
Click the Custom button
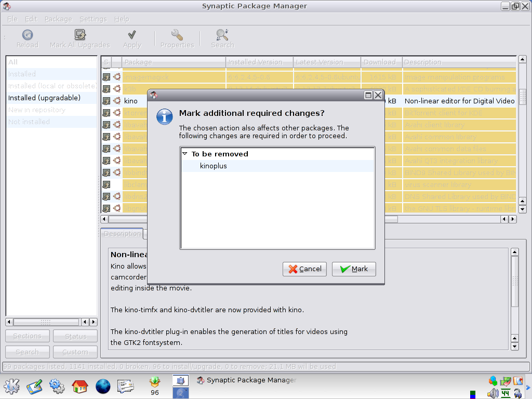(x=75, y=352)
